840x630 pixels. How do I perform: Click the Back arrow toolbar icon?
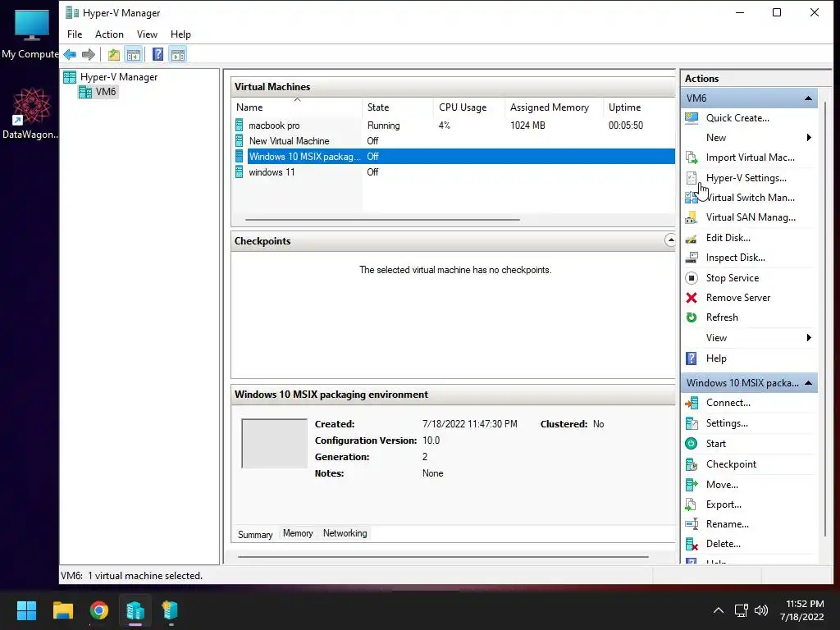tap(70, 55)
